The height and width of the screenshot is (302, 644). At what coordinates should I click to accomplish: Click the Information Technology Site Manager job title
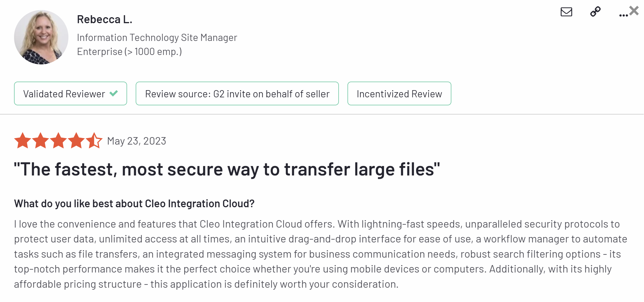pos(157,37)
